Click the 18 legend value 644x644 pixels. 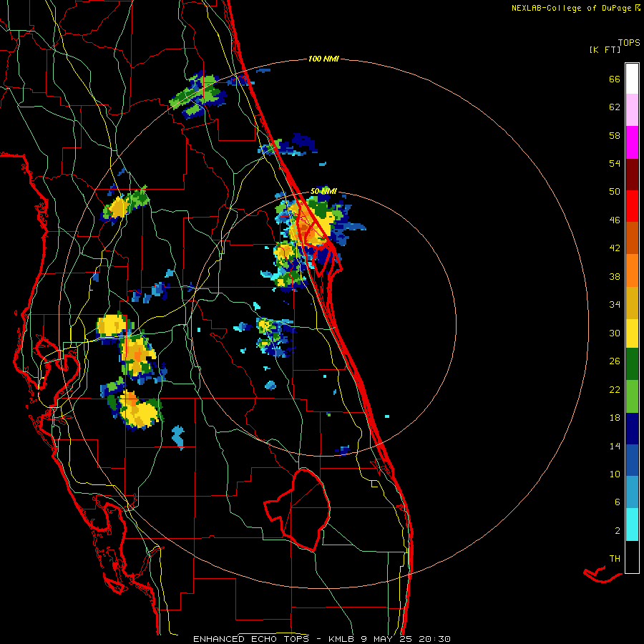pyautogui.click(x=615, y=418)
